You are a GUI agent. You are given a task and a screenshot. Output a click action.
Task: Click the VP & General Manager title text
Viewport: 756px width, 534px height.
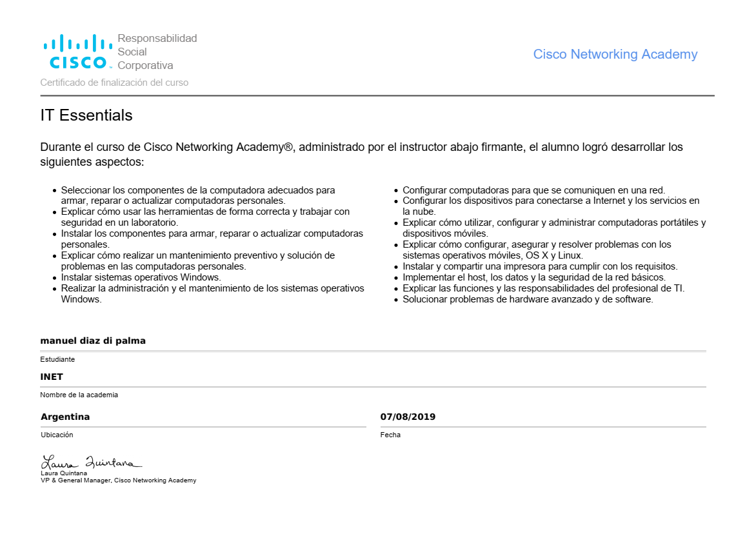pos(118,480)
